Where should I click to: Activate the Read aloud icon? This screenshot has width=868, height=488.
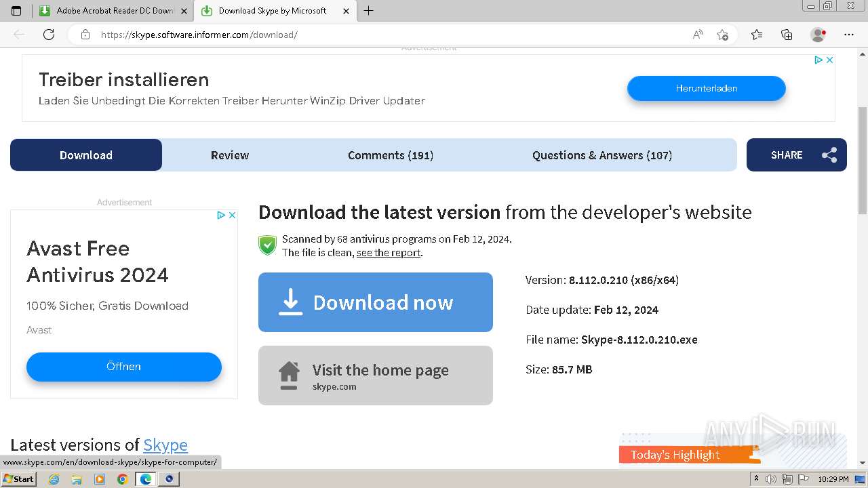pyautogui.click(x=698, y=35)
